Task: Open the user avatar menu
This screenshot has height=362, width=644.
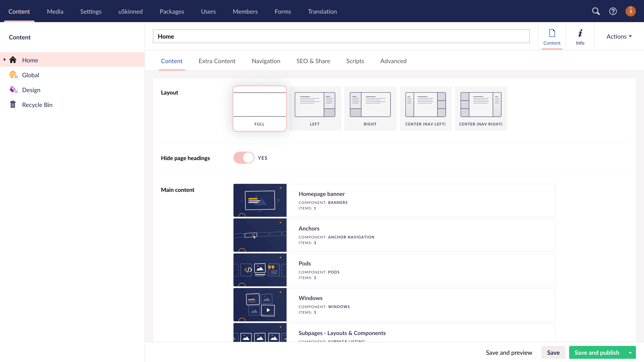Action: 630,11
